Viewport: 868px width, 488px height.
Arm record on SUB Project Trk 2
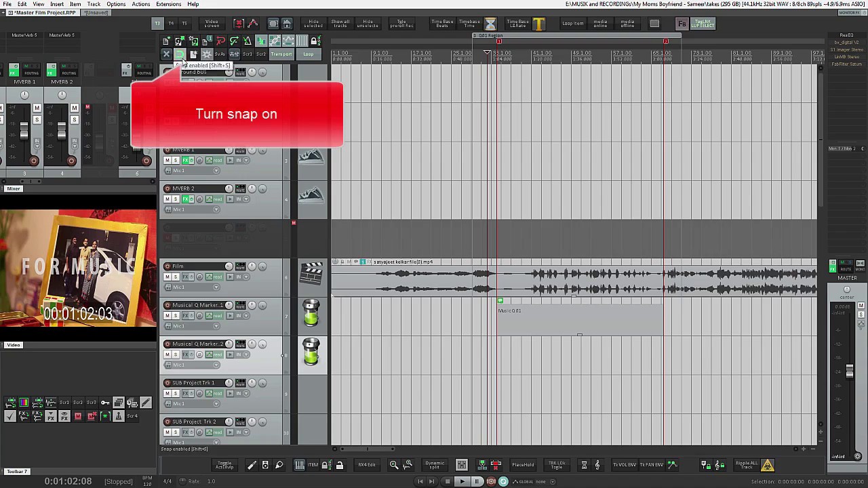167,422
